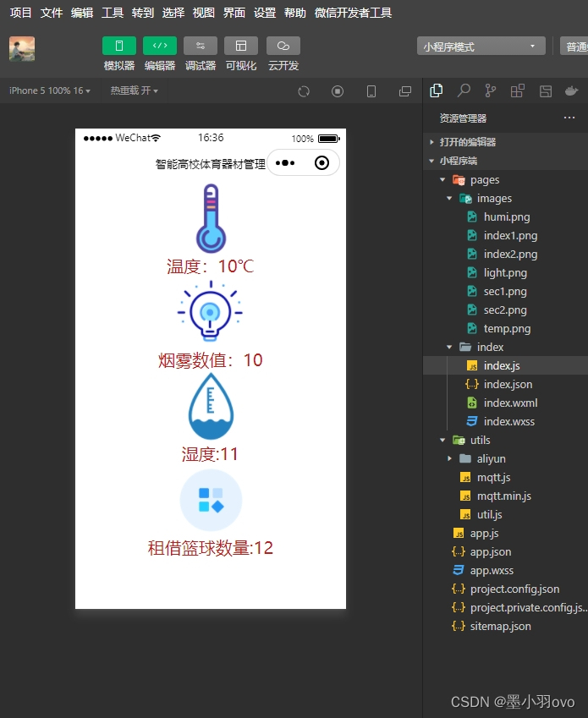The image size is (588, 718).
Task: Expand the aliyun folder
Action: (x=506, y=458)
